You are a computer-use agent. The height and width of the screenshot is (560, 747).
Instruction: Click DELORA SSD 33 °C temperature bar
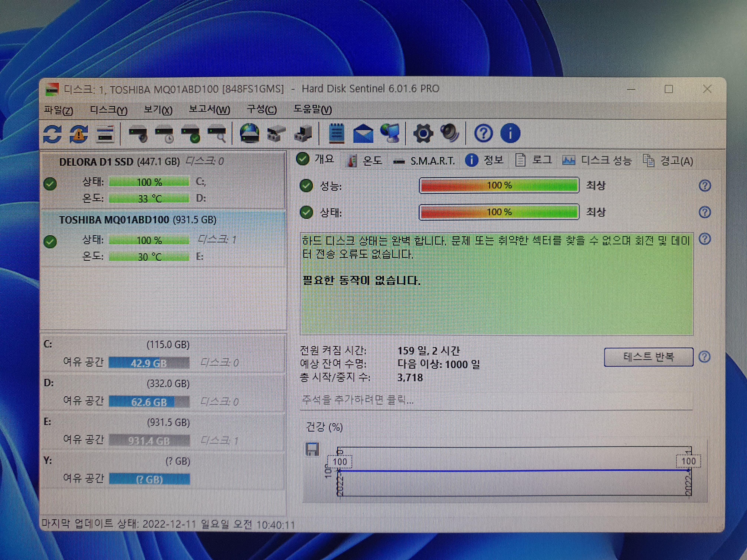point(149,199)
